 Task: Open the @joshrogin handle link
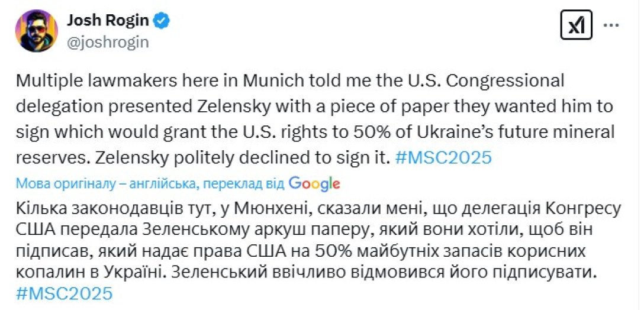point(107,42)
